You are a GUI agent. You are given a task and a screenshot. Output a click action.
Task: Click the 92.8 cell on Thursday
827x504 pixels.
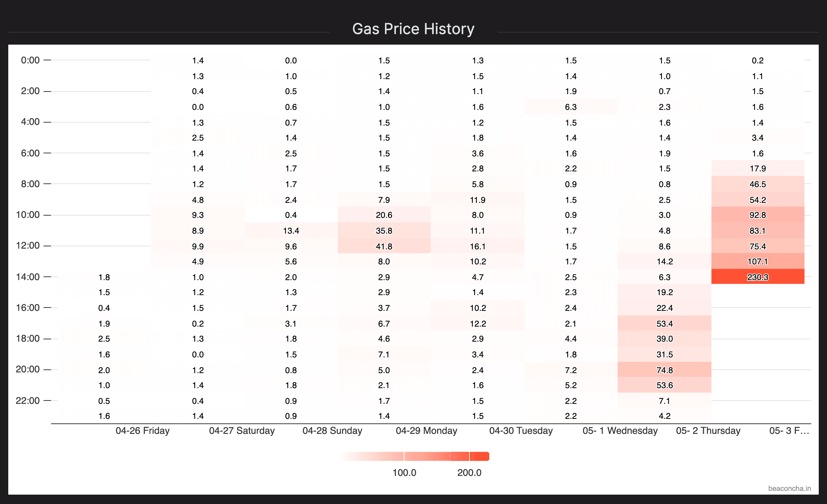pos(758,215)
